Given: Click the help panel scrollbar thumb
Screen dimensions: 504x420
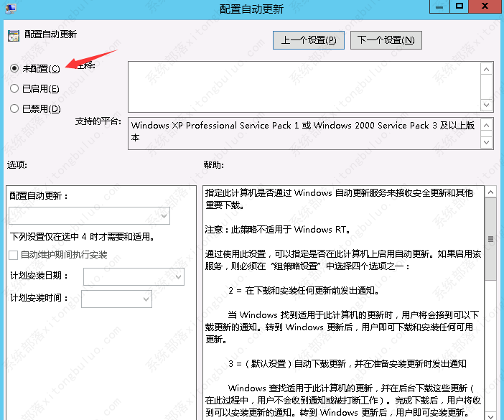Looking at the screenshot, I should coord(490,240).
